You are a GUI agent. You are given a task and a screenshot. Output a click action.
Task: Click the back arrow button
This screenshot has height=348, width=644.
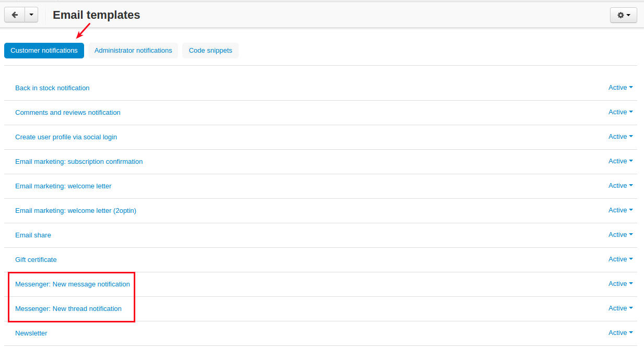tap(15, 15)
